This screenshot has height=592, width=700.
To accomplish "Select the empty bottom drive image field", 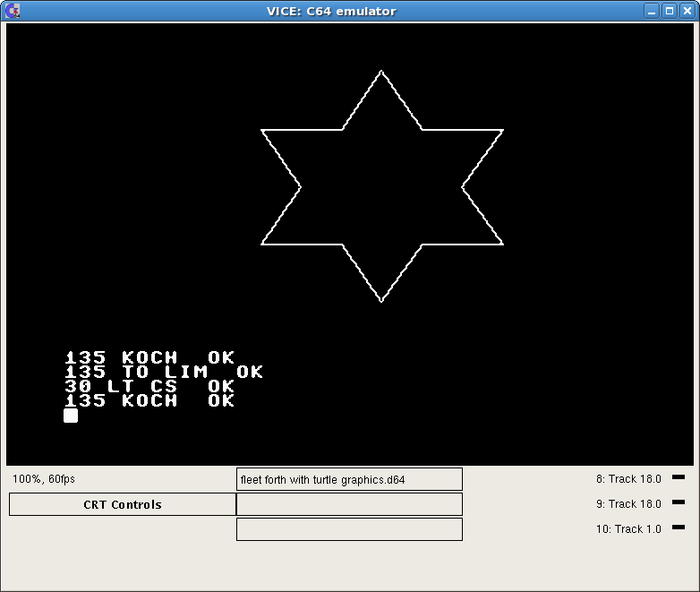I will pos(349,529).
